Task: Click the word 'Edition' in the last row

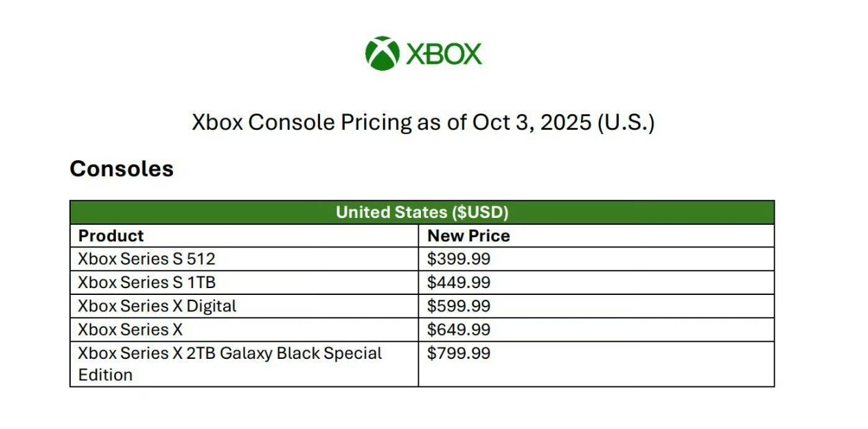Action: pos(105,375)
